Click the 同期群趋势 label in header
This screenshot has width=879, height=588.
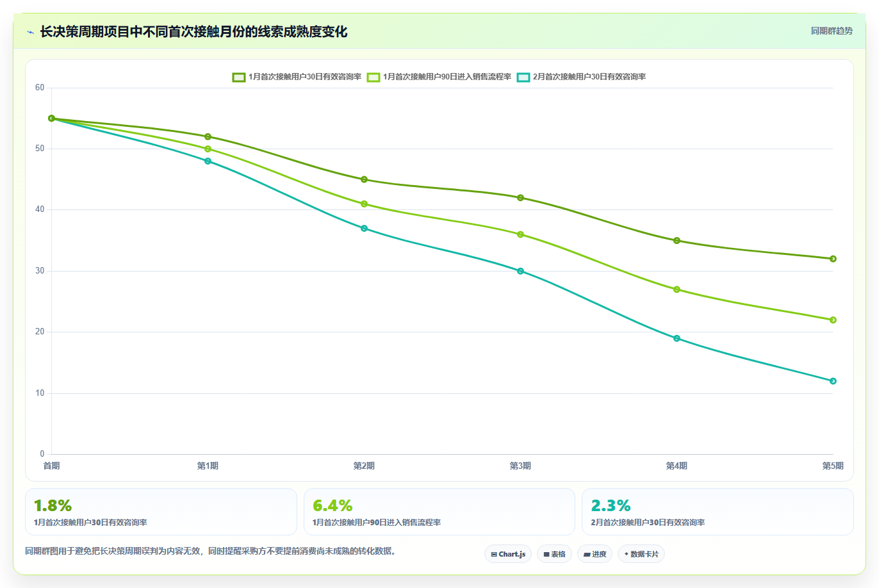click(832, 31)
